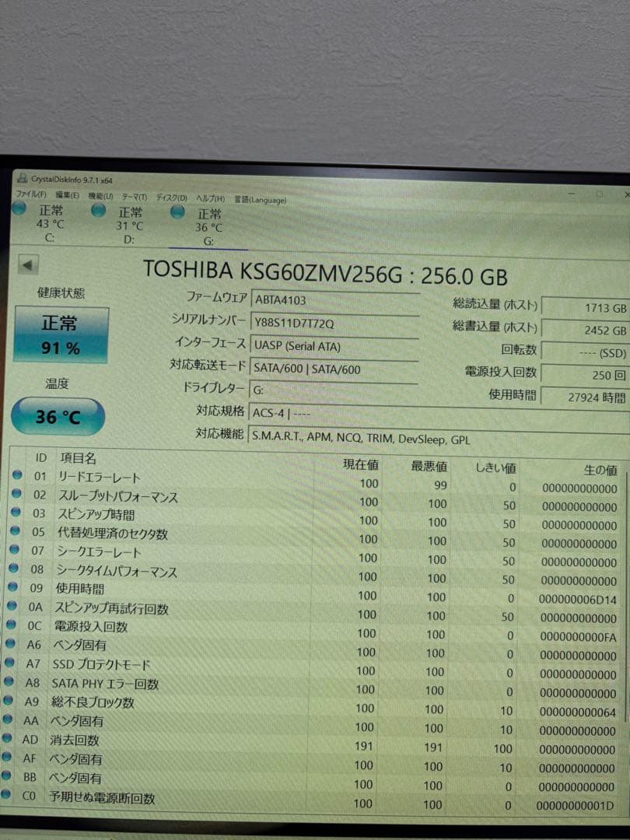630x840 pixels.
Task: Select drive G: health status icon
Action: point(177,211)
